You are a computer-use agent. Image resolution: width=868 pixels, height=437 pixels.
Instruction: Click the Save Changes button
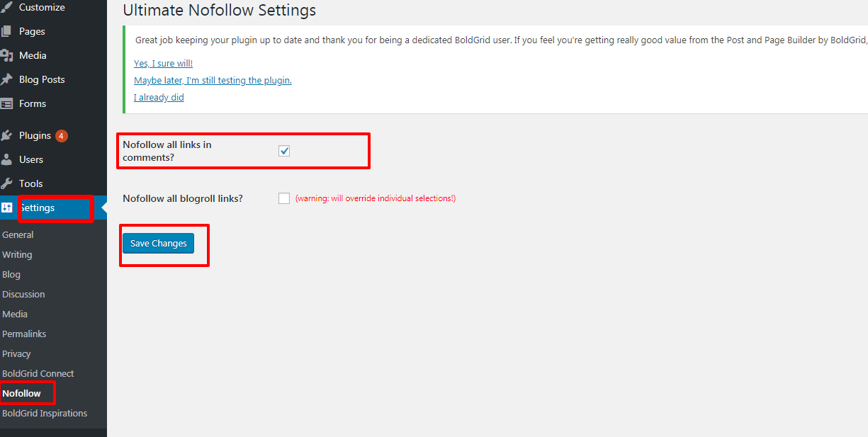click(x=158, y=243)
